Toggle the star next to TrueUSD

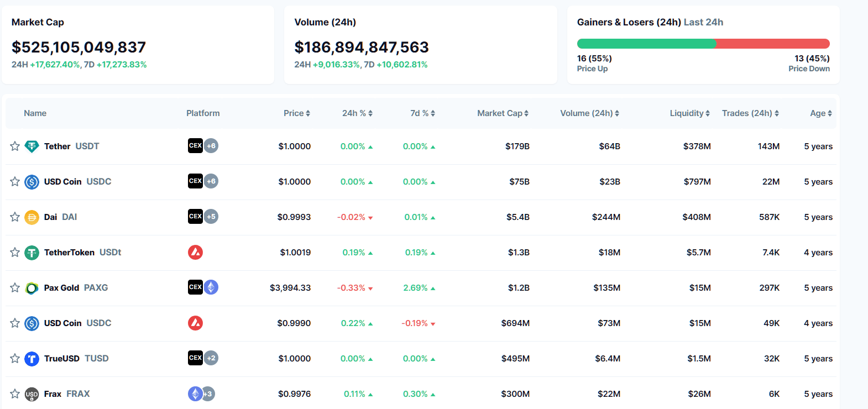click(x=15, y=358)
